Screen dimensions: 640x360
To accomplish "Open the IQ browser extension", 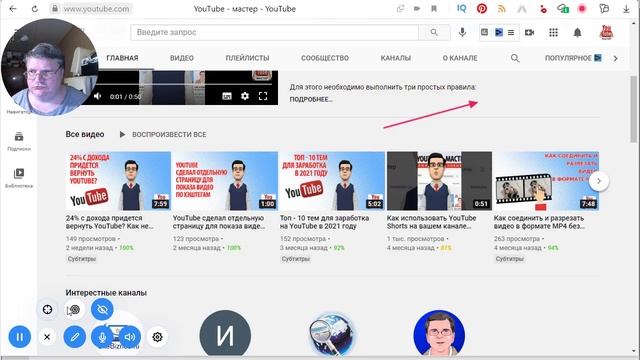I will tap(462, 9).
